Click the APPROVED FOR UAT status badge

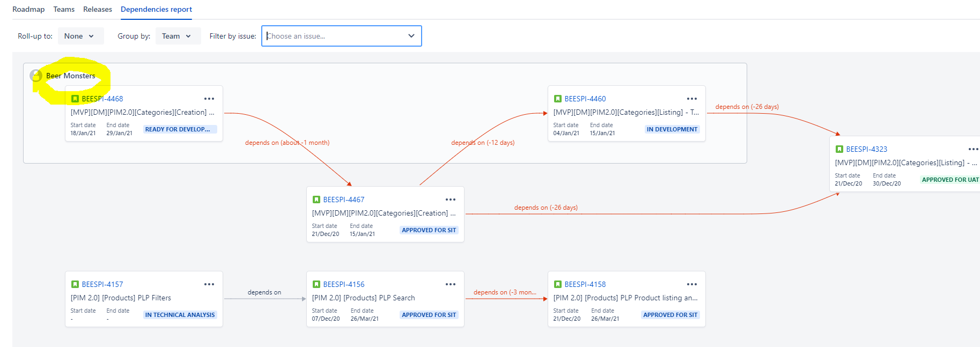[x=950, y=180]
